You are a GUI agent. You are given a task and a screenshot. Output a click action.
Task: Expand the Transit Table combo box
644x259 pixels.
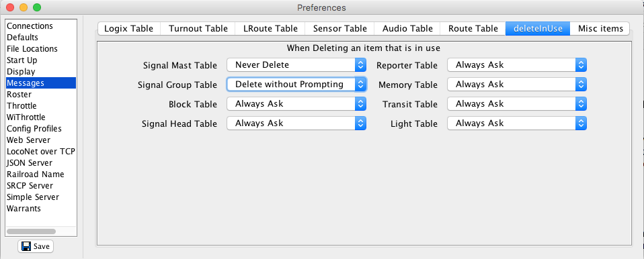(517, 104)
